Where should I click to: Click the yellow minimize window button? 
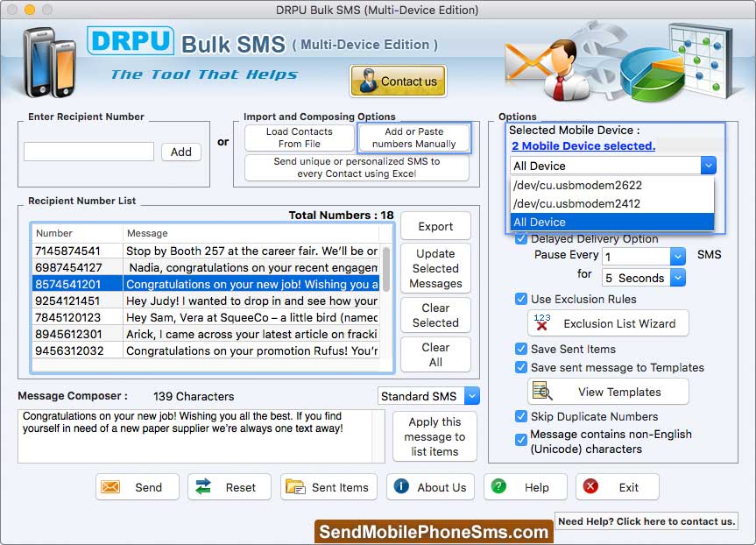(x=30, y=9)
